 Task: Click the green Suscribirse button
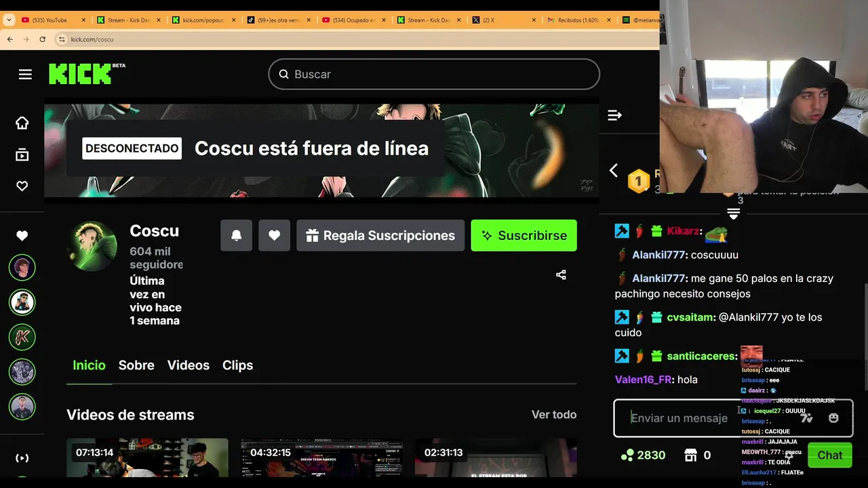[524, 235]
